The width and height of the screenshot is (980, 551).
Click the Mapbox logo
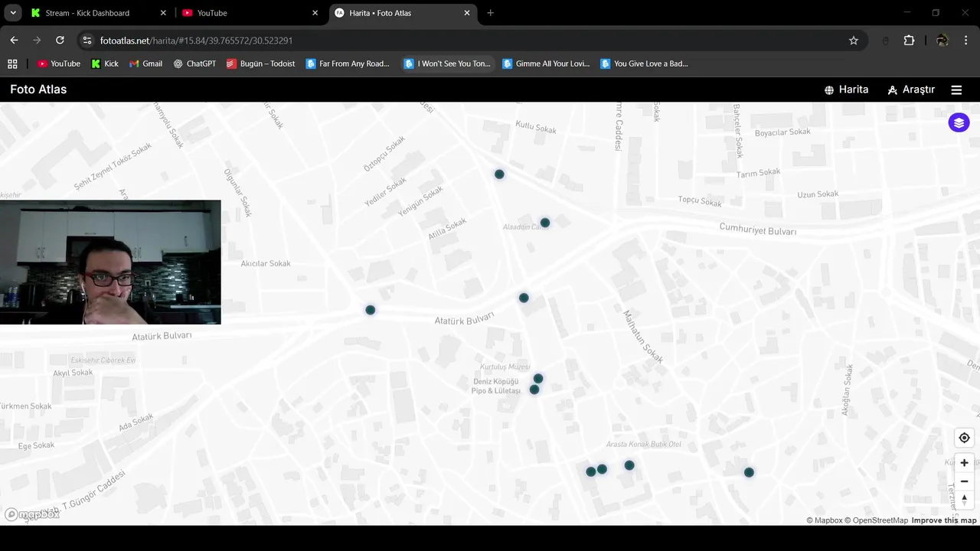32,515
